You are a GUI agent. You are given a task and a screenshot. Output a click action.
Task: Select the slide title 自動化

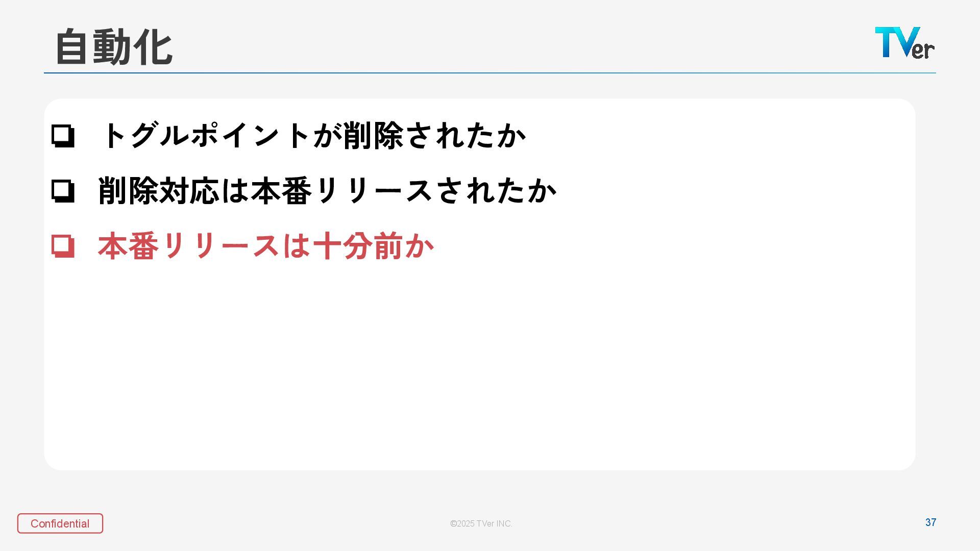pos(114,47)
